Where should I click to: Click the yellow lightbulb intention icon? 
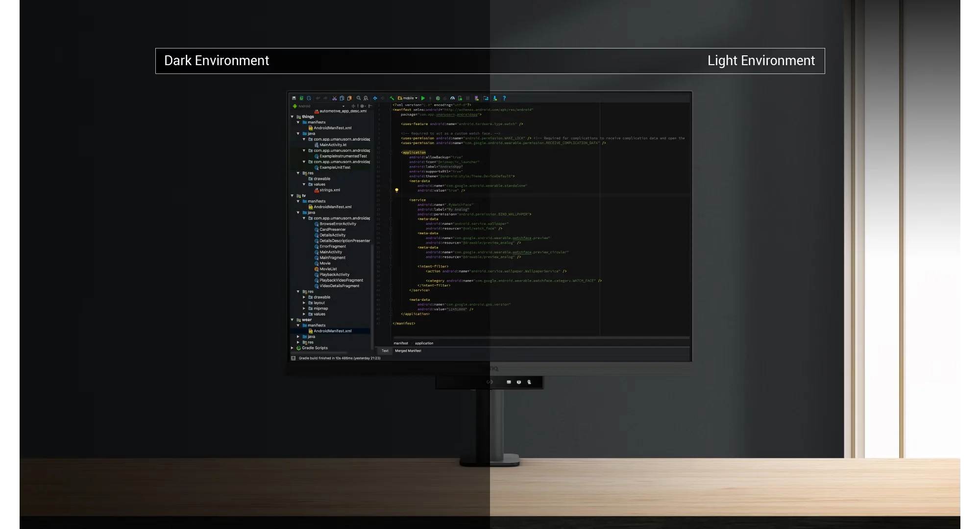397,190
